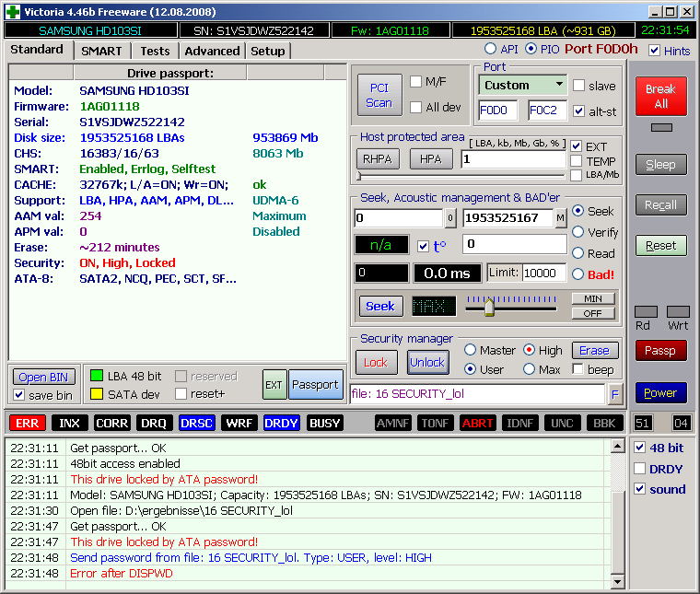The width and height of the screenshot is (700, 594).
Task: Click the IDNF error indicator
Action: click(520, 423)
